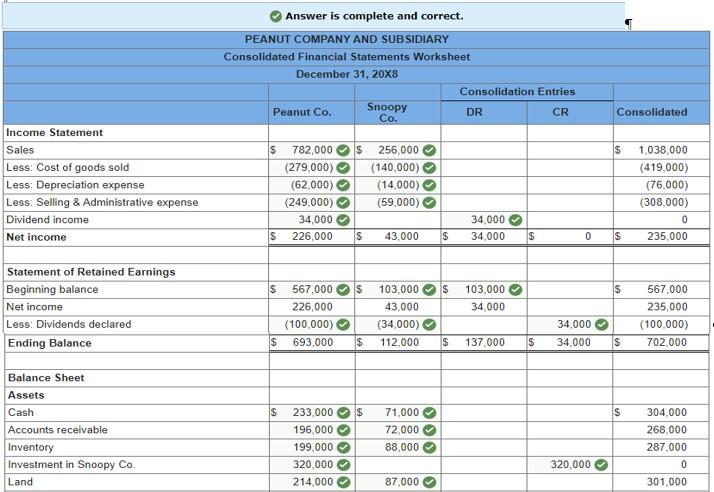Click the 'Peanut Co.' column header

click(302, 112)
